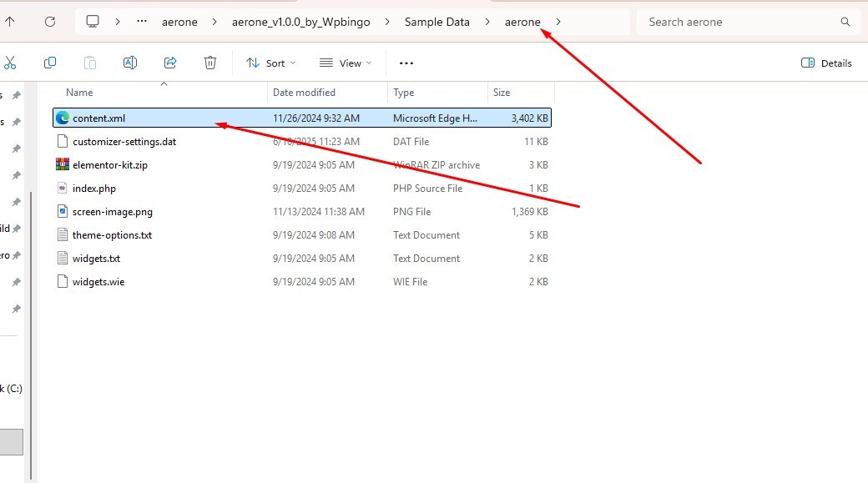Image resolution: width=868 pixels, height=483 pixels.
Task: Go to Sample Data breadcrumb folder
Action: [437, 23]
